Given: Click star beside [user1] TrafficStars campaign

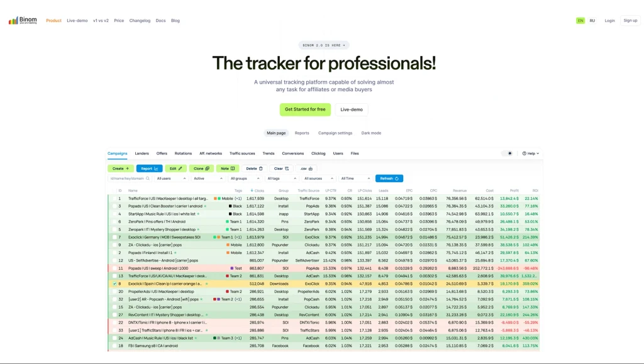Looking at the screenshot, I should point(206,330).
